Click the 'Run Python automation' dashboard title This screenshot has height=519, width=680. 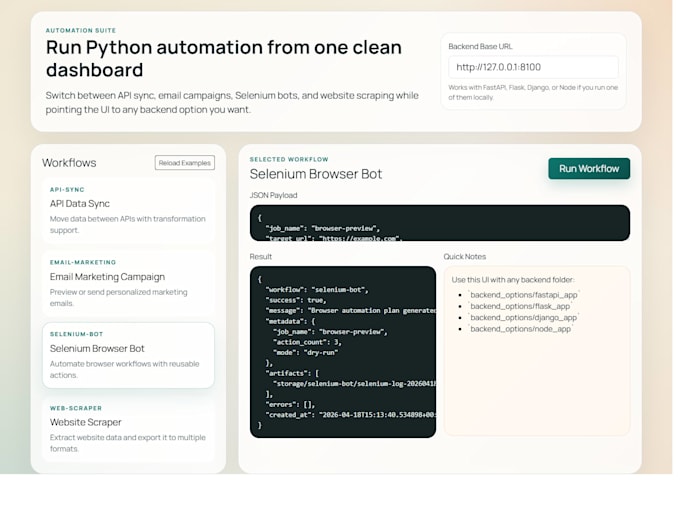click(x=224, y=59)
